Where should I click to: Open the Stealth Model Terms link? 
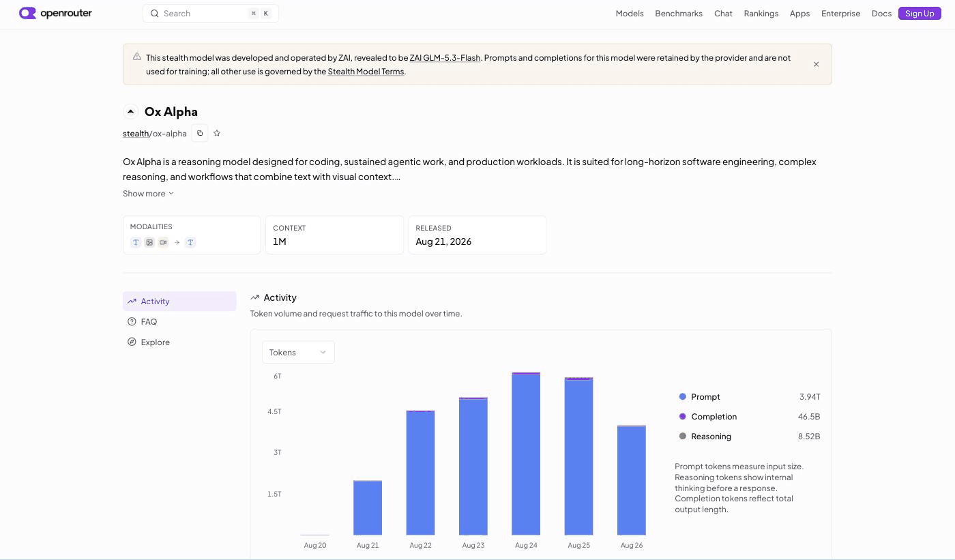(366, 72)
